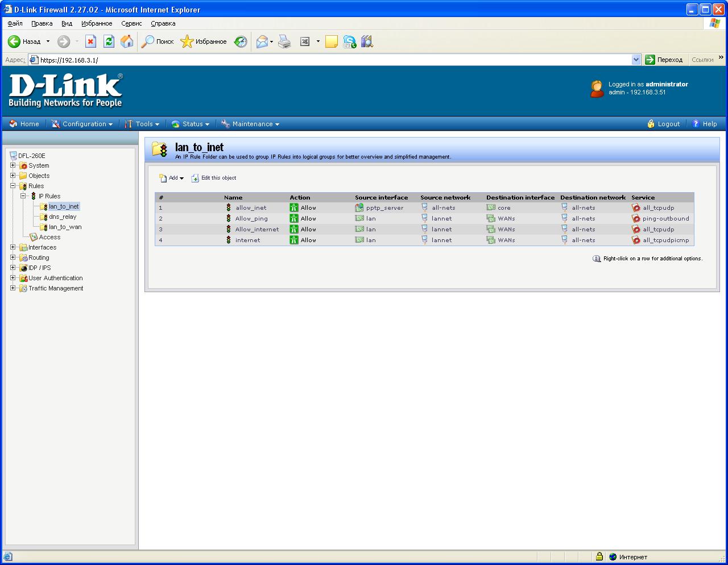
Task: Click Edit this object
Action: [214, 178]
